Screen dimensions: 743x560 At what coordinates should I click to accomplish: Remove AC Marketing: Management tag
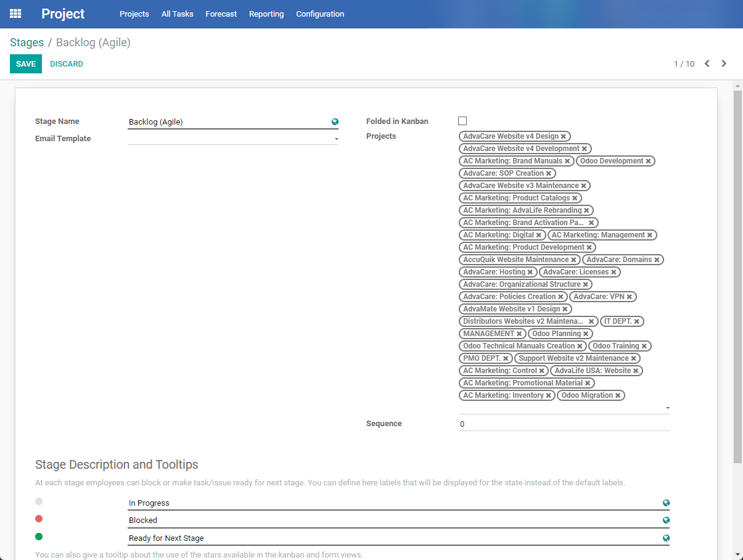650,235
